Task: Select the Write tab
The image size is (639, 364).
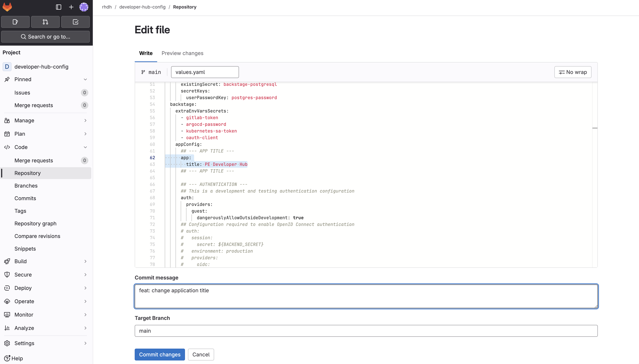Action: tap(146, 53)
